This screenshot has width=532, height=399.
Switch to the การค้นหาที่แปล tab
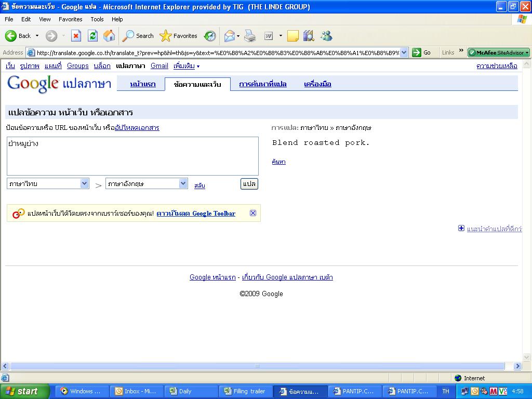[x=262, y=84]
